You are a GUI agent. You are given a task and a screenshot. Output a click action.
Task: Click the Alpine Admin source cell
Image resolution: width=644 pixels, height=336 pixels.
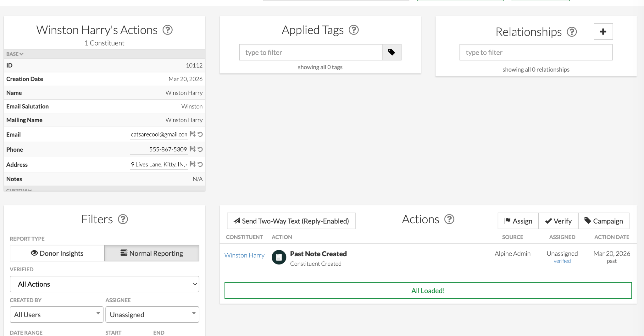click(513, 253)
